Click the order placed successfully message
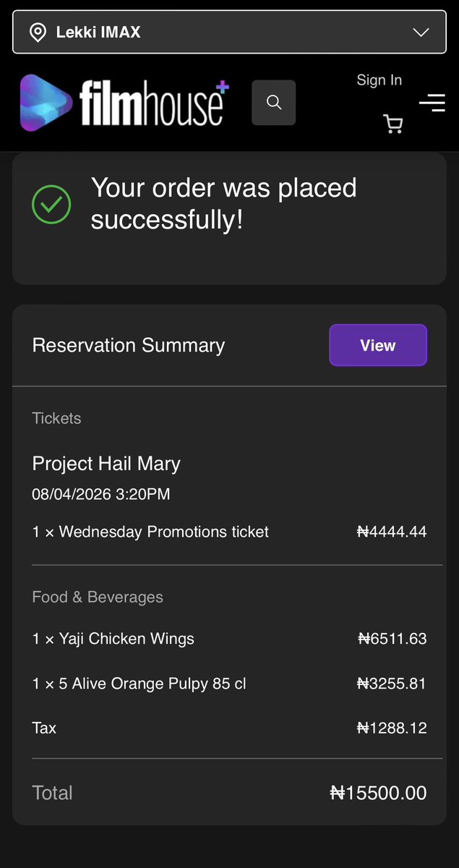459x868 pixels. click(x=224, y=203)
